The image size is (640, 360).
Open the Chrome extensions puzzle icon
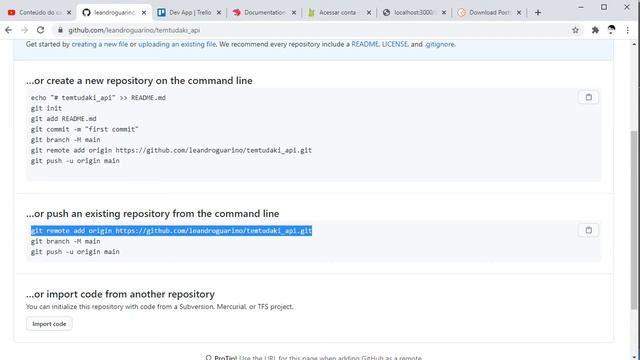(595, 30)
